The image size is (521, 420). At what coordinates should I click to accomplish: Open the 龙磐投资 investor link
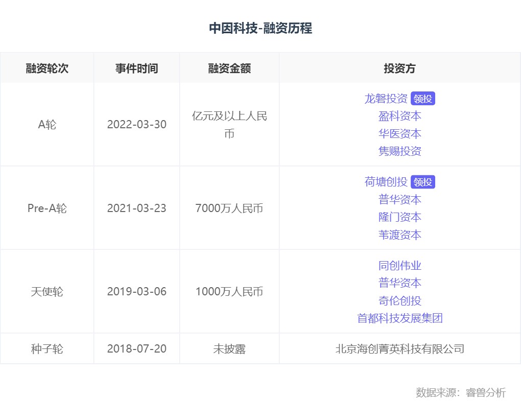click(386, 99)
